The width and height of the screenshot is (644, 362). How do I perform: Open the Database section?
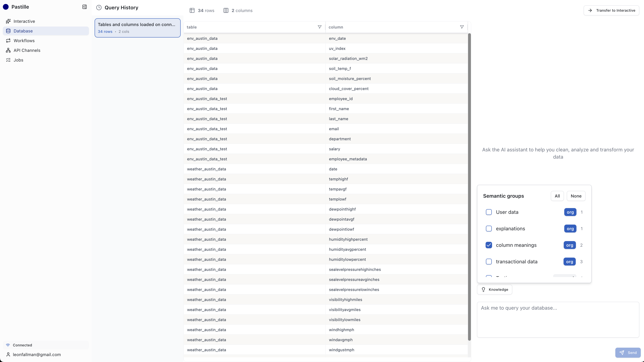[23, 31]
